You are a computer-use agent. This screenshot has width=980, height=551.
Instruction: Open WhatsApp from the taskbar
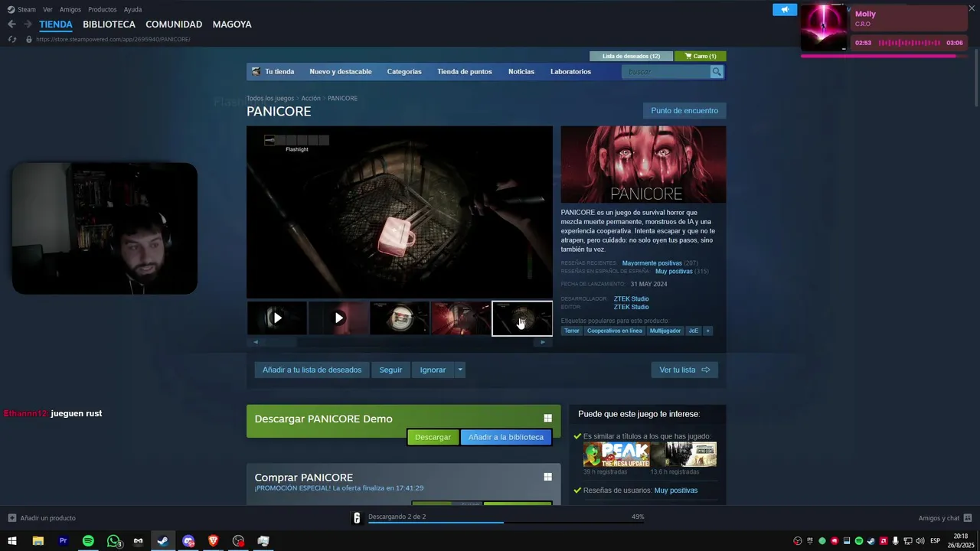tap(113, 541)
